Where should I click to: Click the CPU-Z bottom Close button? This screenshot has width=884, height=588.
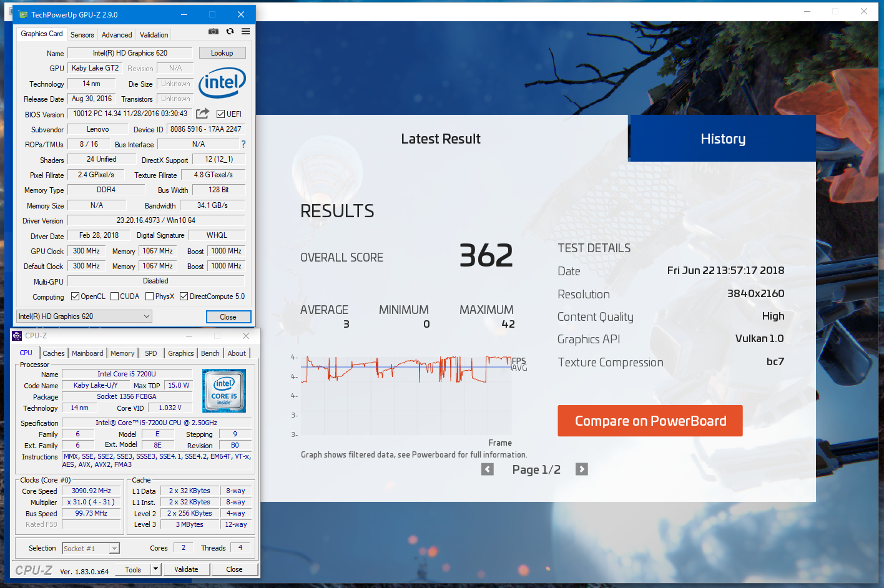[x=234, y=569]
